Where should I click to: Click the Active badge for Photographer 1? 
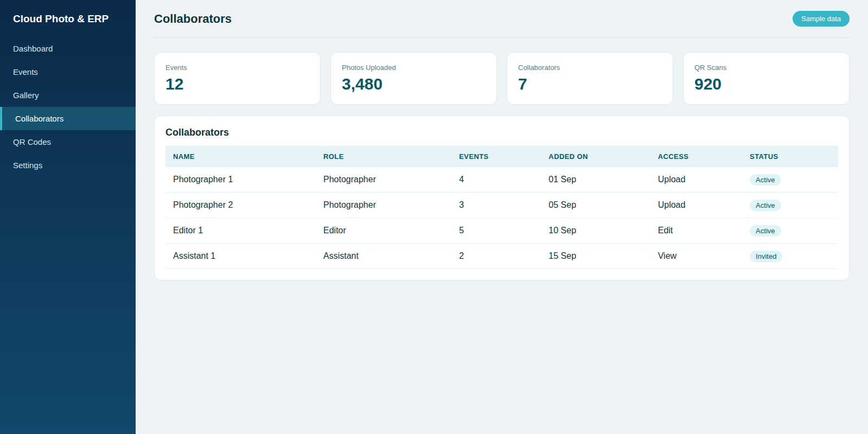tap(765, 180)
